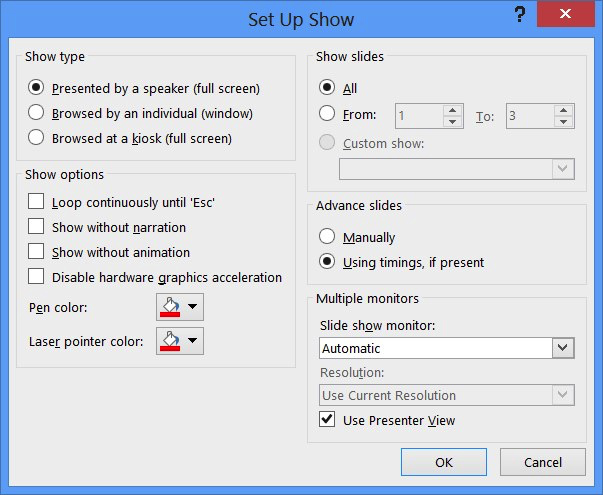603x495 pixels.
Task: Expand the Pen color dropdown arrow
Action: pos(193,307)
